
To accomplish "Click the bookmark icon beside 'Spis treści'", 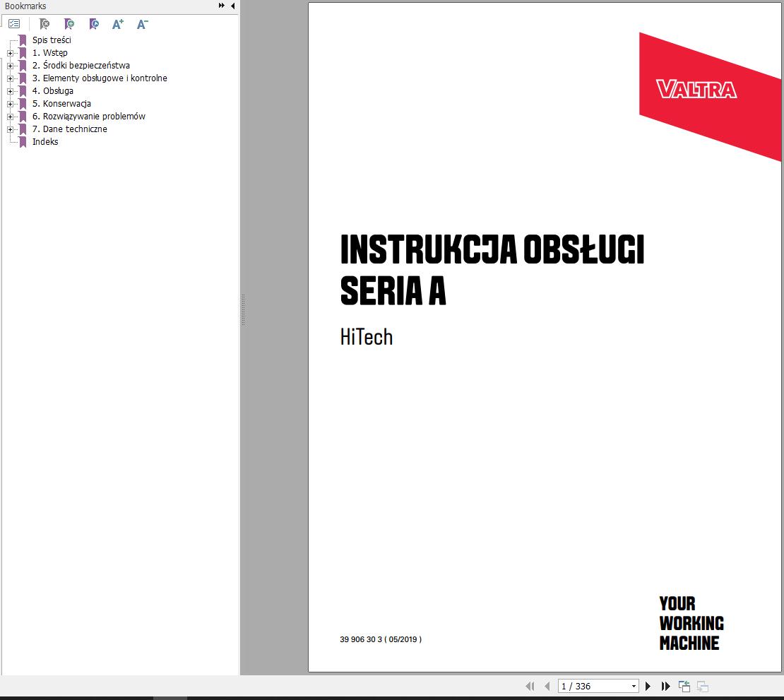I will tap(23, 40).
